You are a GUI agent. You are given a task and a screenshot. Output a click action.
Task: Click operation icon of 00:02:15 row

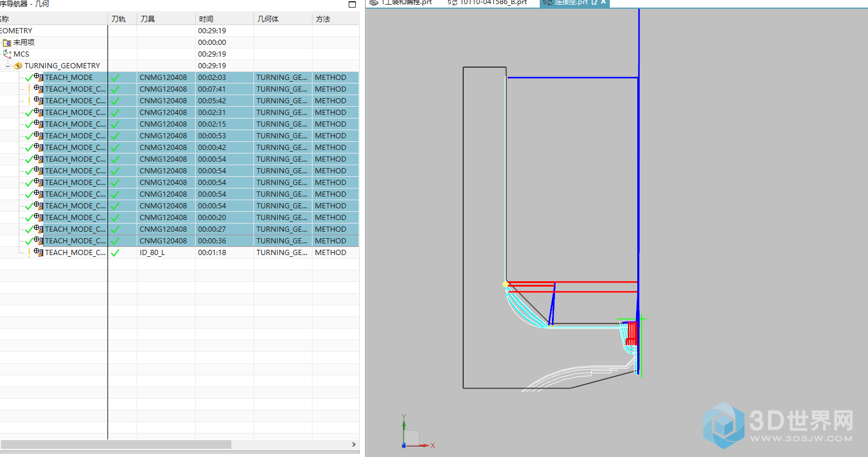[x=39, y=124]
